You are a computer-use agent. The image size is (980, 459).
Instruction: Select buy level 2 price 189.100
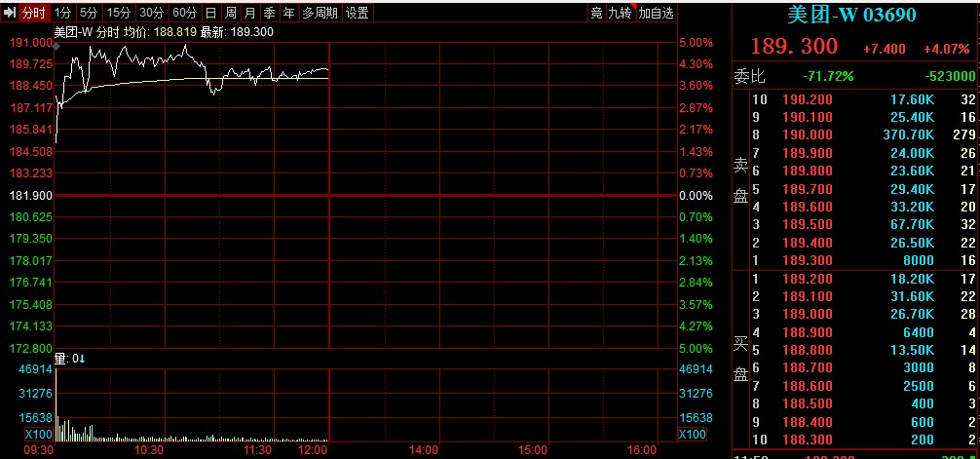click(808, 296)
